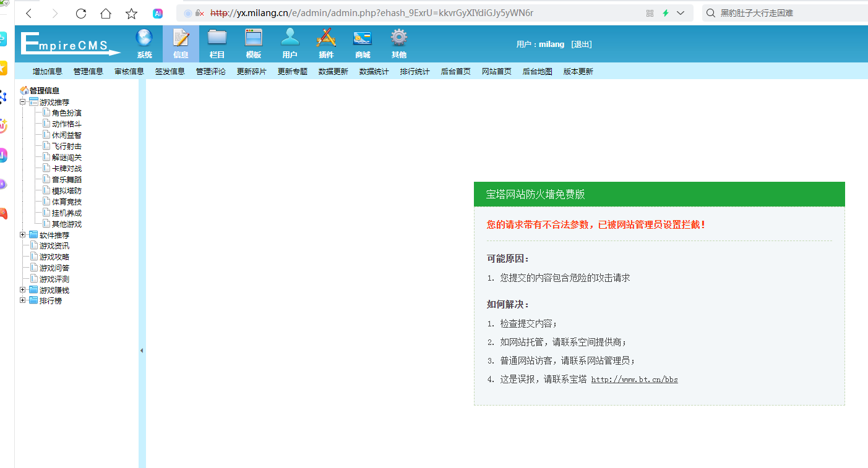Open 版本更新 link
The image size is (868, 468).
[578, 72]
